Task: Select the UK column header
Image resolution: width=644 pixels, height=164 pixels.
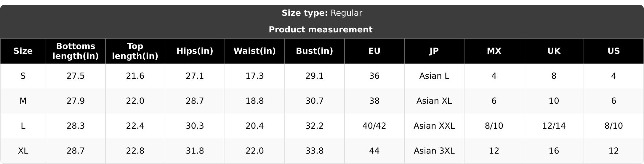Action: [x=554, y=51]
